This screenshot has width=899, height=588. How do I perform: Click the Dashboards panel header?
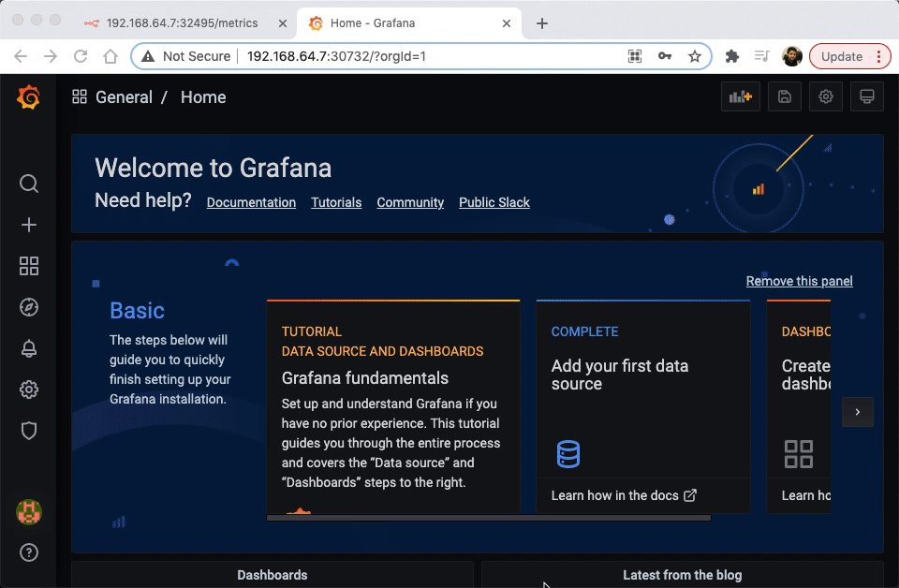(272, 575)
